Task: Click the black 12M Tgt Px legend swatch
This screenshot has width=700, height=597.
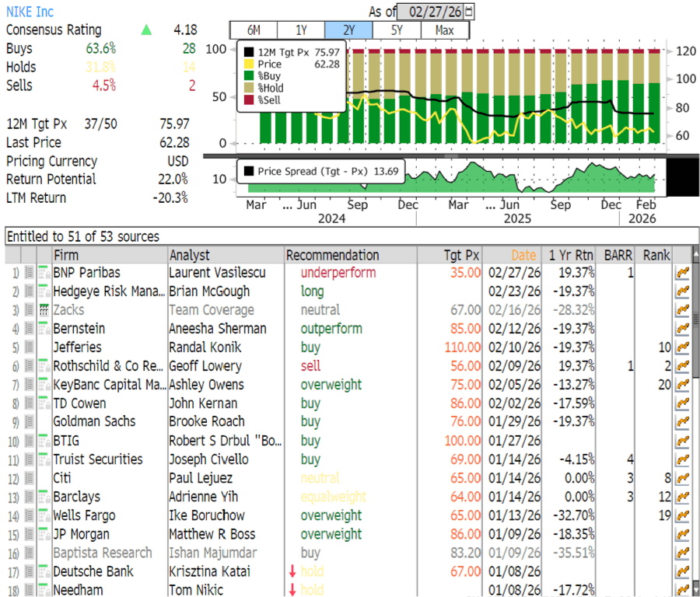Action: click(249, 52)
